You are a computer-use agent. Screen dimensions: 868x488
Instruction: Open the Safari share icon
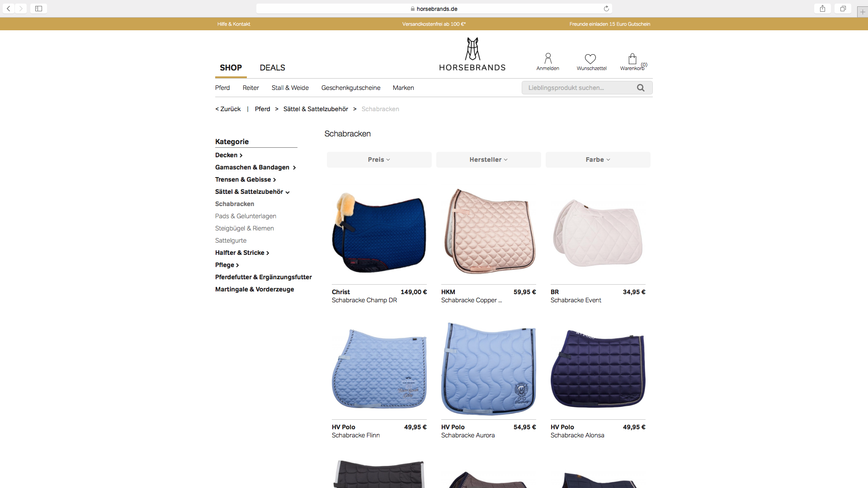(822, 9)
